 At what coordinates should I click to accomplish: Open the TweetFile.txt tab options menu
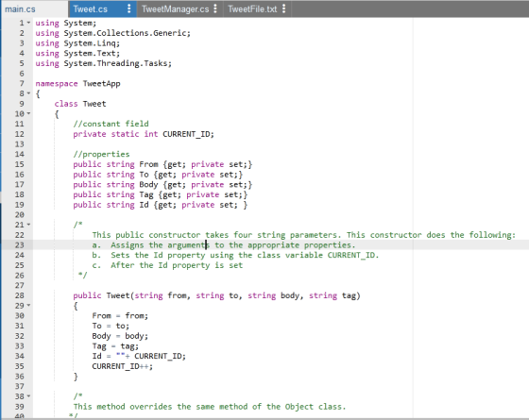pyautogui.click(x=283, y=8)
